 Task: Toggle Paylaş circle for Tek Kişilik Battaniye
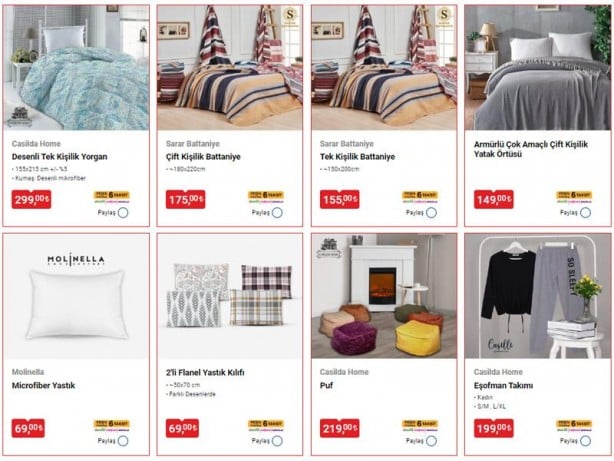(x=432, y=213)
